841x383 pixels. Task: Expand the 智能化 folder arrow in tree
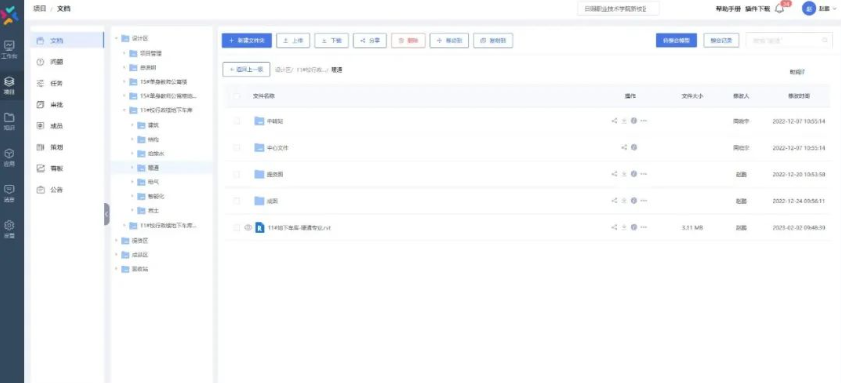(132, 196)
